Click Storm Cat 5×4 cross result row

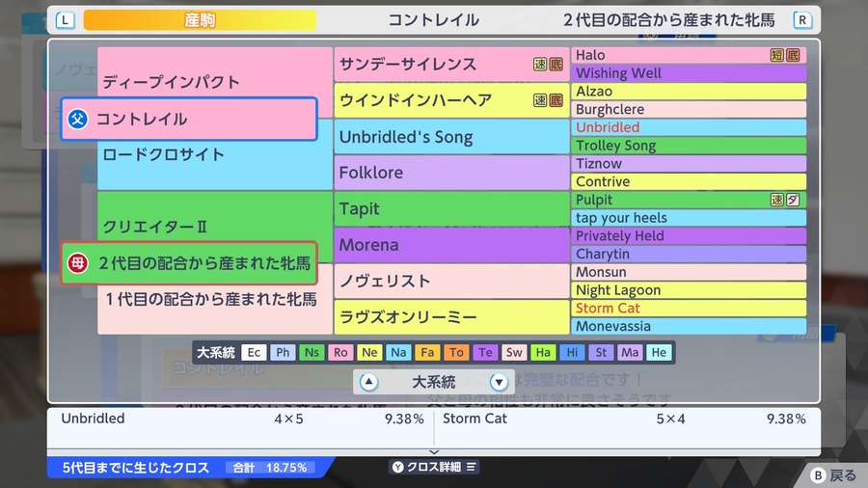point(624,419)
